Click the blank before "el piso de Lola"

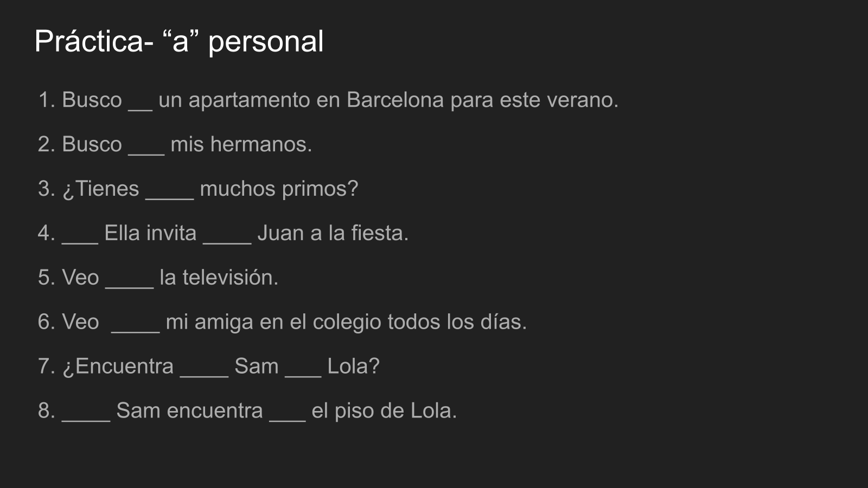coord(288,418)
